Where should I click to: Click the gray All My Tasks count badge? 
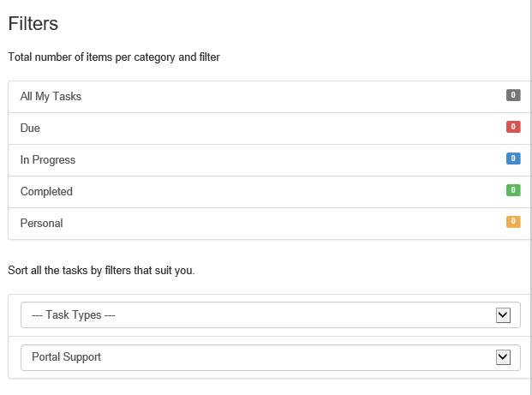(x=513, y=95)
